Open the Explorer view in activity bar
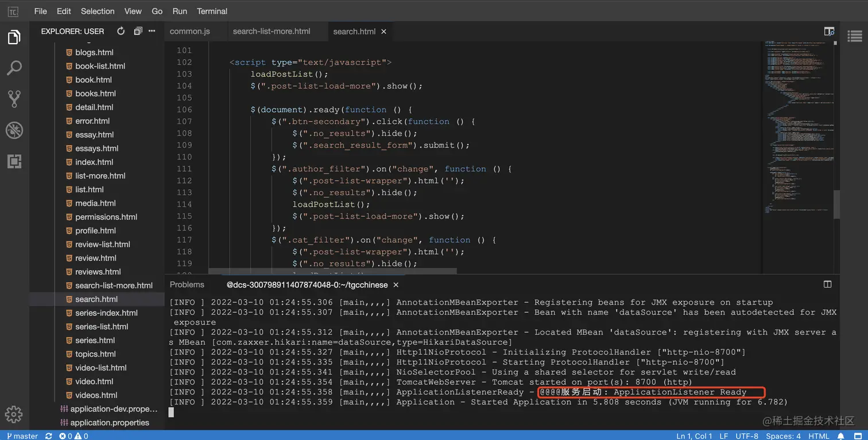The width and height of the screenshot is (868, 440). 14,37
